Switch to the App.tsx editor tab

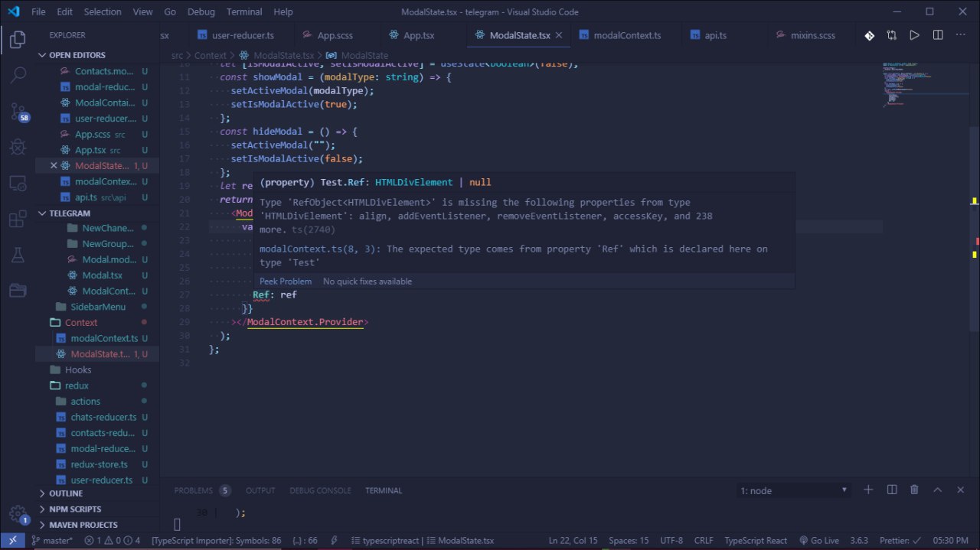(x=418, y=35)
